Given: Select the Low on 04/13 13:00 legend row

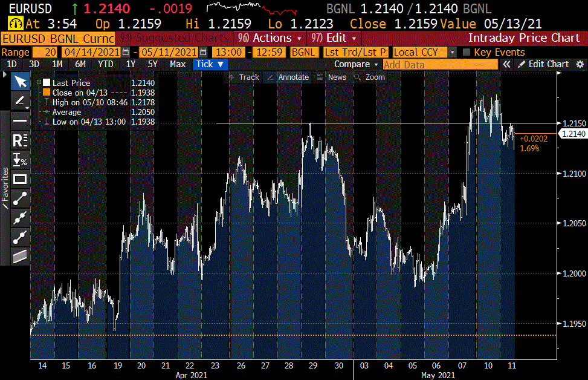Looking at the screenshot, I should pyautogui.click(x=99, y=122).
